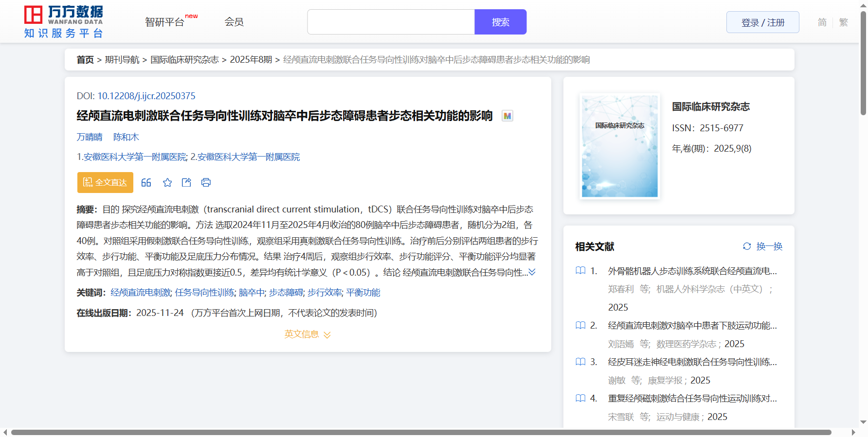The image size is (868, 437).
Task: Expand the truncated abstract text
Action: tap(532, 272)
